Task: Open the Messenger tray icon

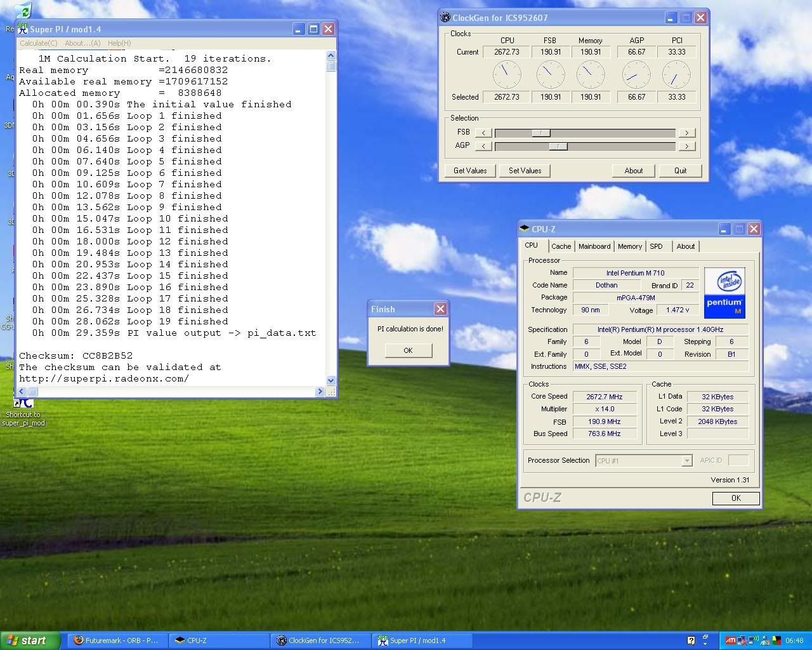Action: click(764, 640)
